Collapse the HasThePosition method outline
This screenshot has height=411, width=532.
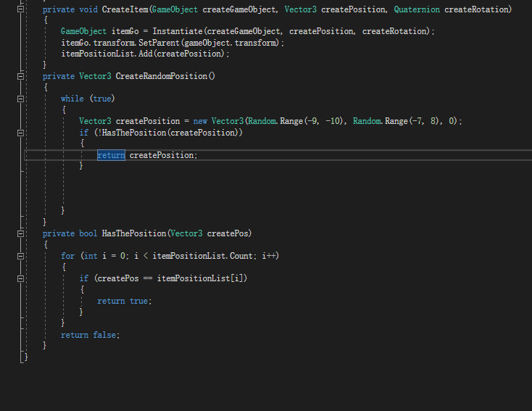[21, 233]
